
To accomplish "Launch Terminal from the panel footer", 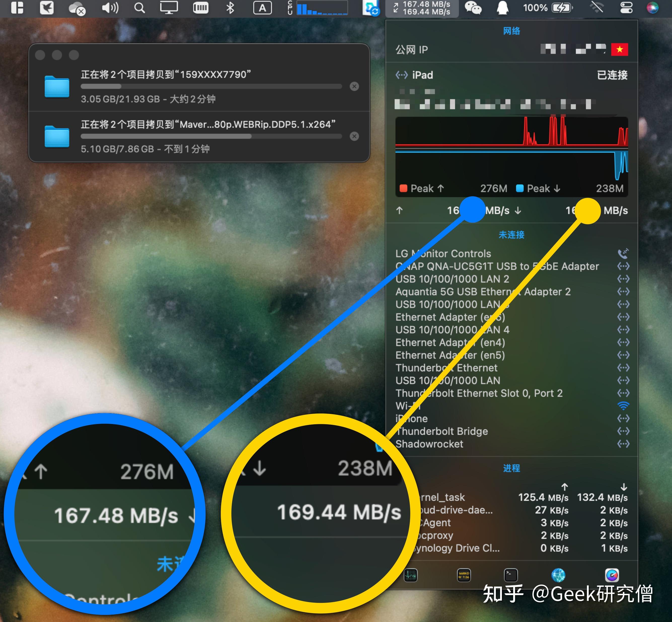I will (510, 575).
